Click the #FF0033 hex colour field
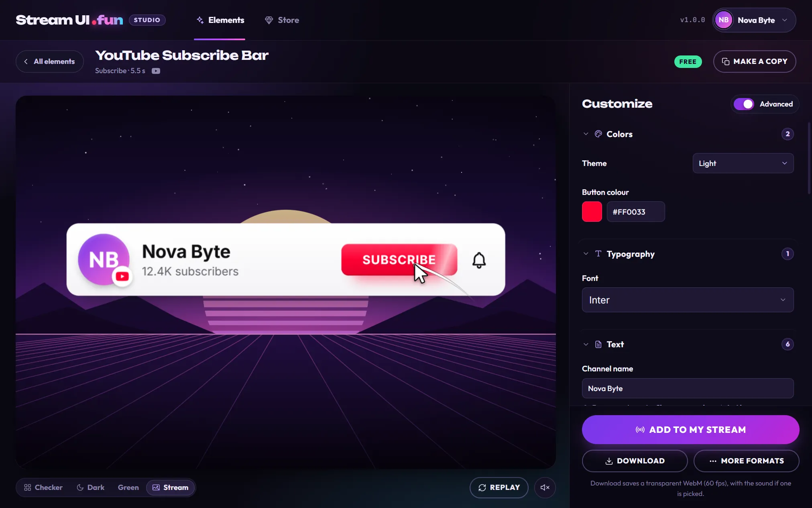 click(636, 212)
